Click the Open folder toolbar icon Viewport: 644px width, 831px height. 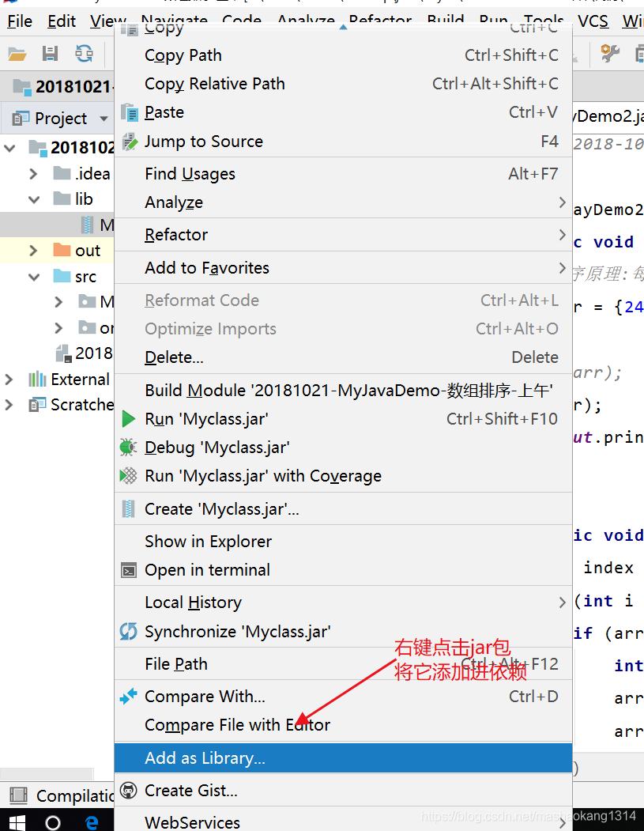point(17,54)
